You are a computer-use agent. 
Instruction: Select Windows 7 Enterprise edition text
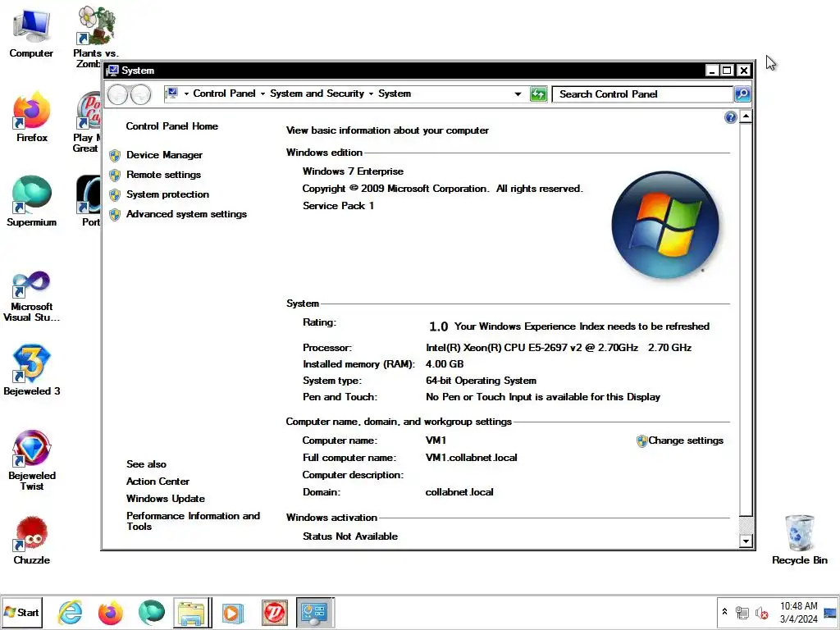pyautogui.click(x=353, y=171)
